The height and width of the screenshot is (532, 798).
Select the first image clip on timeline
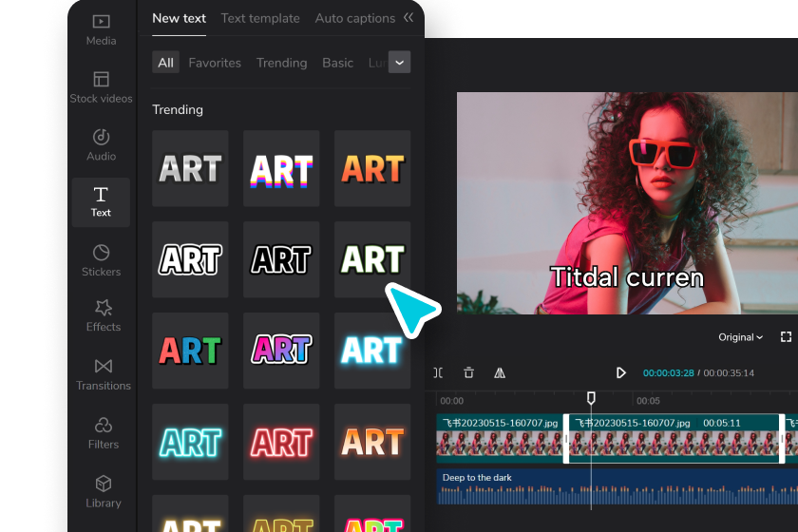click(x=500, y=438)
